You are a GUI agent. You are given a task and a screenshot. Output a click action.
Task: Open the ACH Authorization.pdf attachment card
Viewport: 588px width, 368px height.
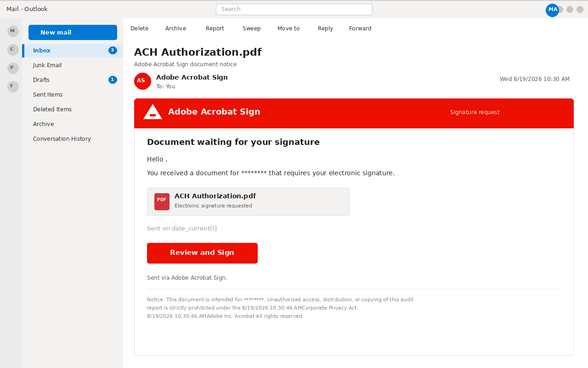[248, 201]
